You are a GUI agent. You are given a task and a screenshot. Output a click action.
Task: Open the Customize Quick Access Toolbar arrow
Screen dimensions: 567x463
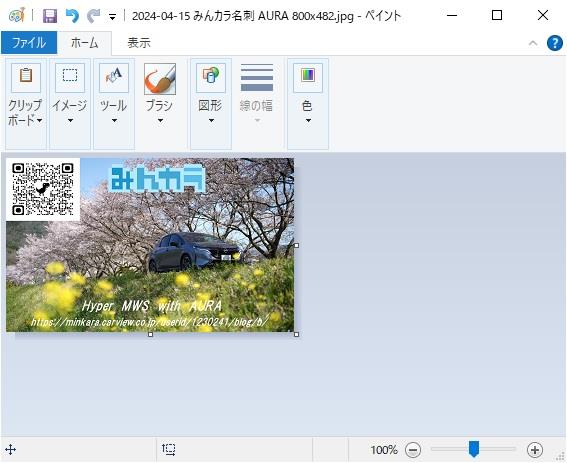112,17
